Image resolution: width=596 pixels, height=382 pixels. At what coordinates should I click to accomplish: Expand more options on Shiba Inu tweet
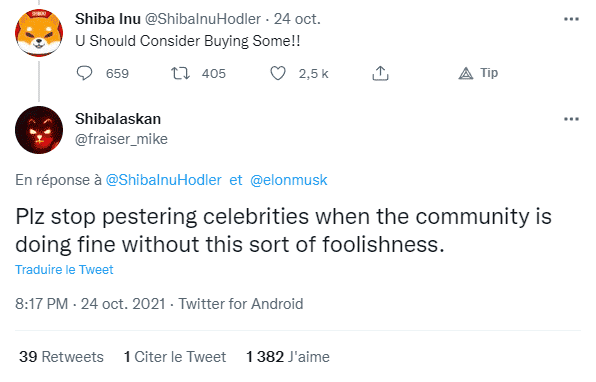click(x=571, y=19)
